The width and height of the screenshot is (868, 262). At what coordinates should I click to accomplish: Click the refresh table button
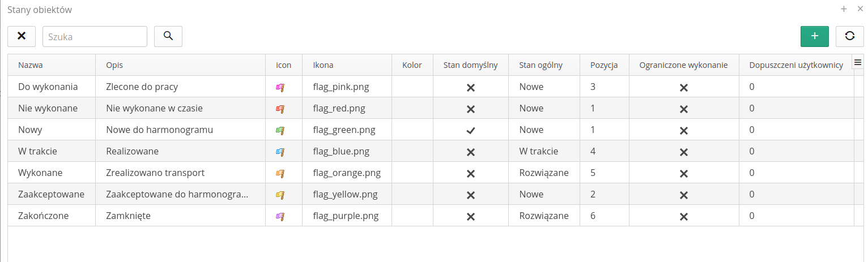click(849, 36)
